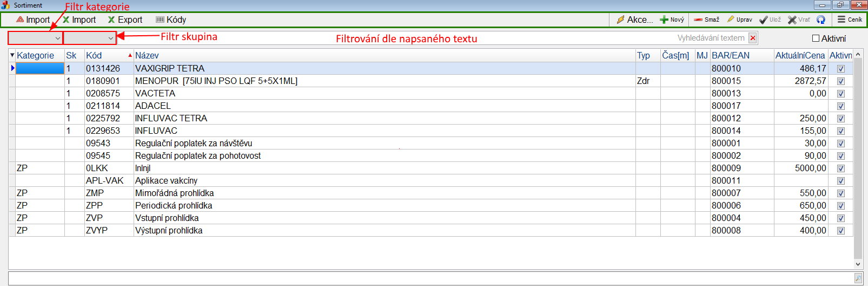Click the Smaž delete button

(706, 19)
